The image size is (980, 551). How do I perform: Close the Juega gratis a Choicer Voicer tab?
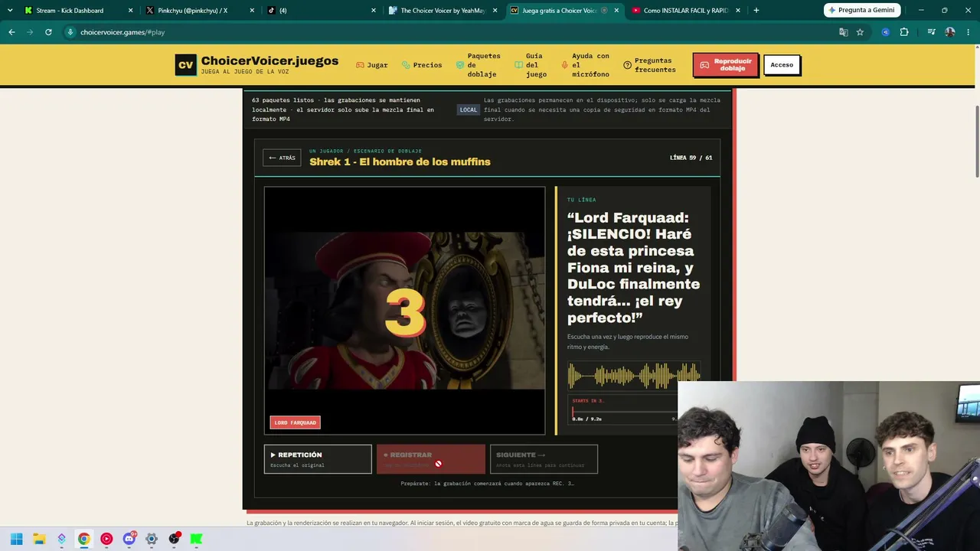coord(616,11)
